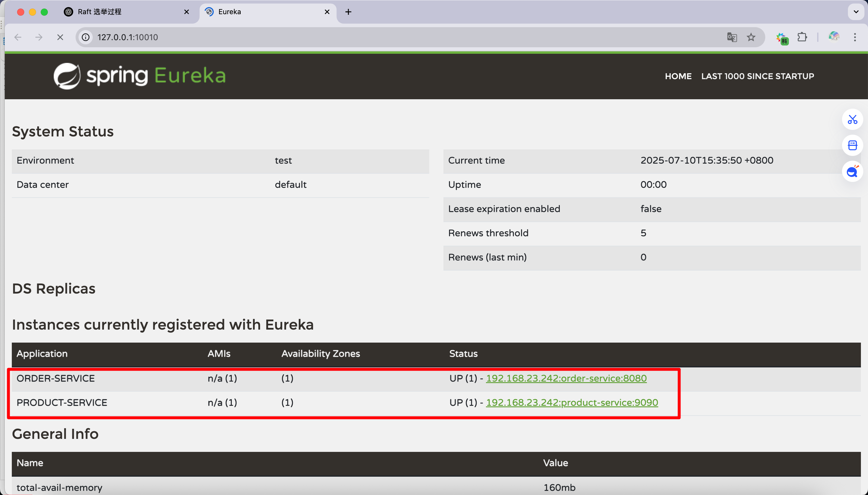Go to HOME in Eureka navbar
Image resolution: width=868 pixels, height=495 pixels.
678,76
